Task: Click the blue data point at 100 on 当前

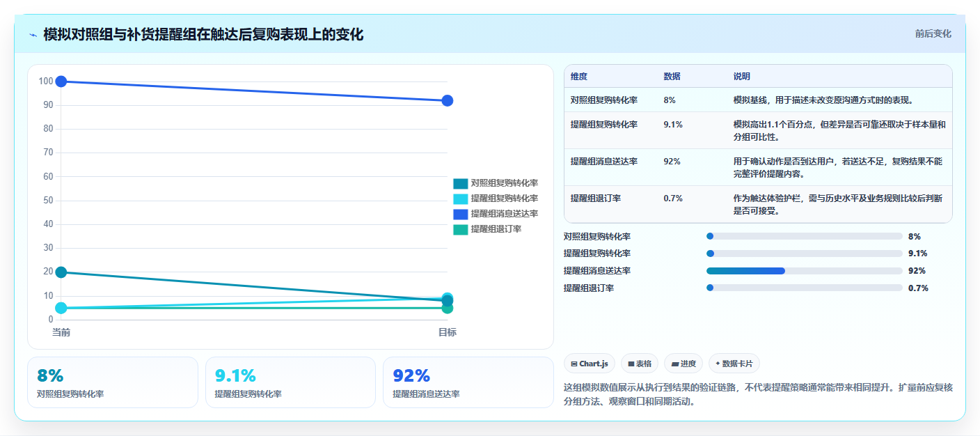Action: tap(61, 81)
